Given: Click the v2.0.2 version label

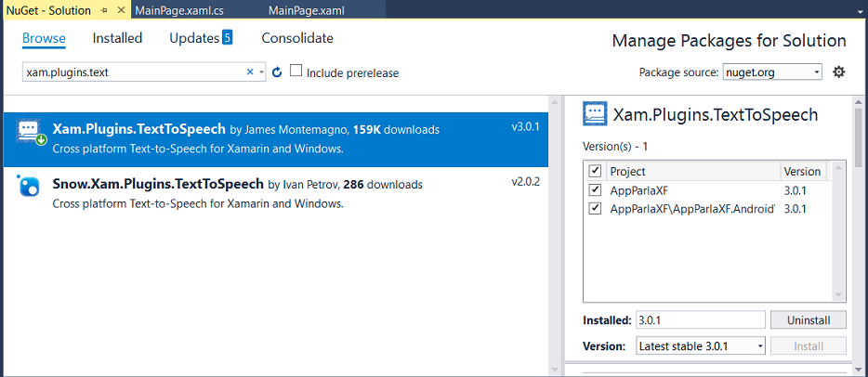Looking at the screenshot, I should (525, 182).
